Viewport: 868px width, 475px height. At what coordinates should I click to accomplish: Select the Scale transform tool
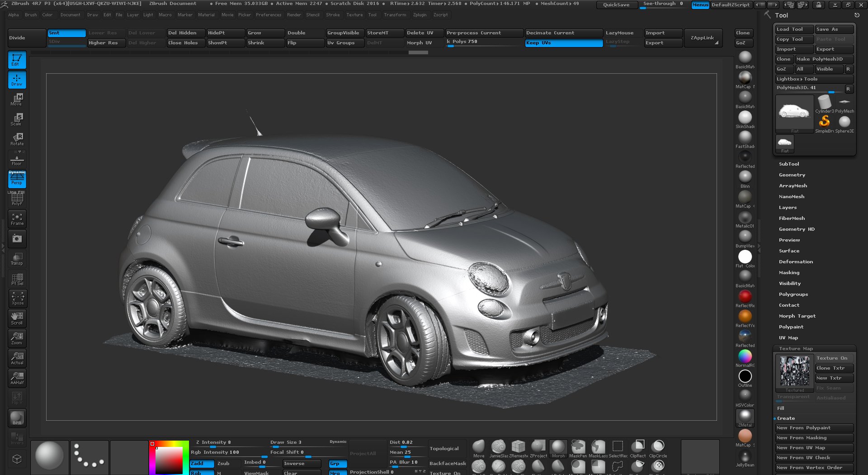17,119
